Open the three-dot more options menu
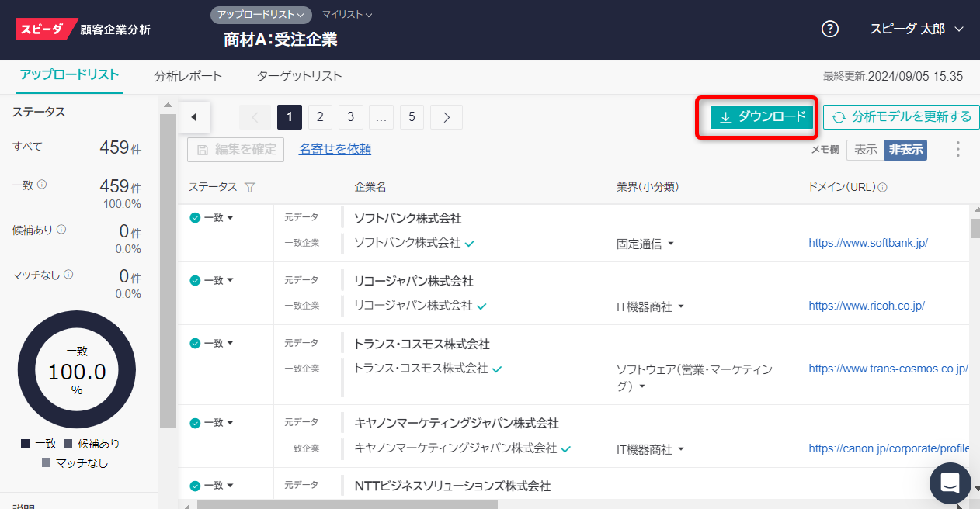Screen dimensions: 980x509 point(957,150)
